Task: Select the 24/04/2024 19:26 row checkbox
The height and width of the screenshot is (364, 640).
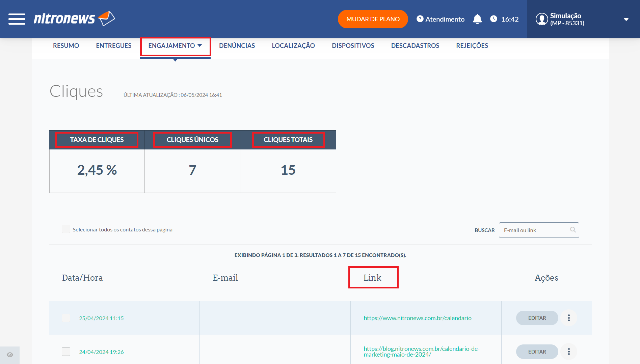Action: 66,352
